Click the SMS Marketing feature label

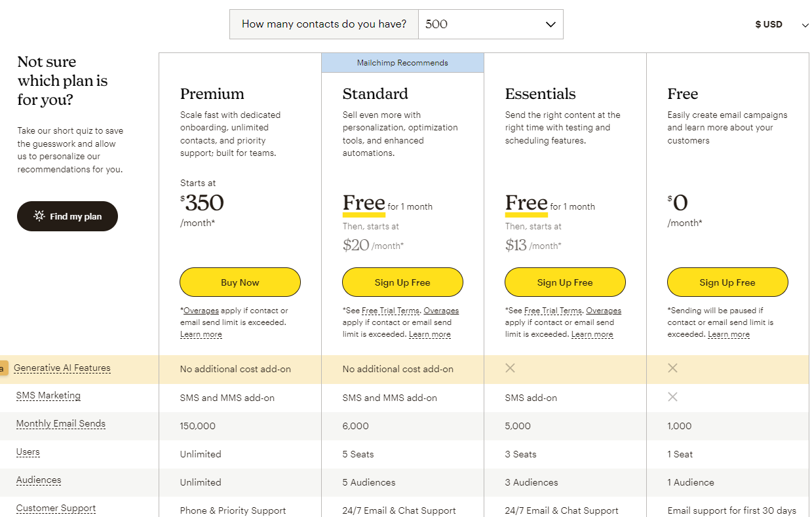(48, 396)
